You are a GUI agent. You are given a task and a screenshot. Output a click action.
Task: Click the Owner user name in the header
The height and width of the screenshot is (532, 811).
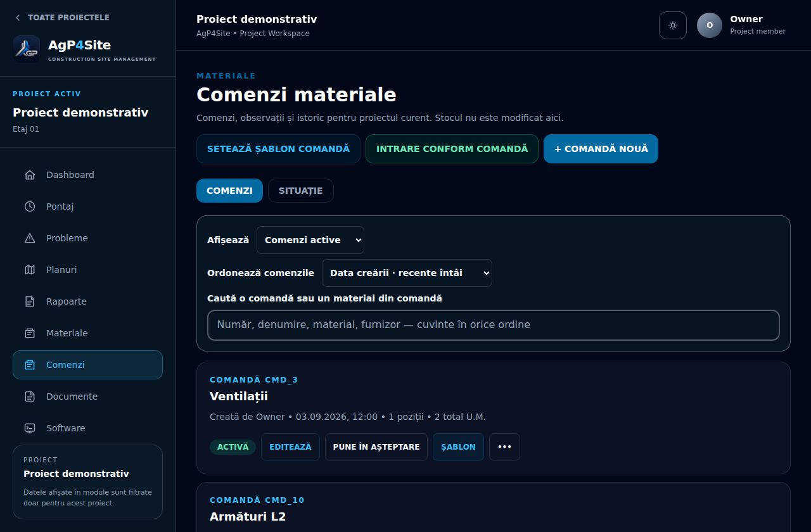pyautogui.click(x=746, y=19)
